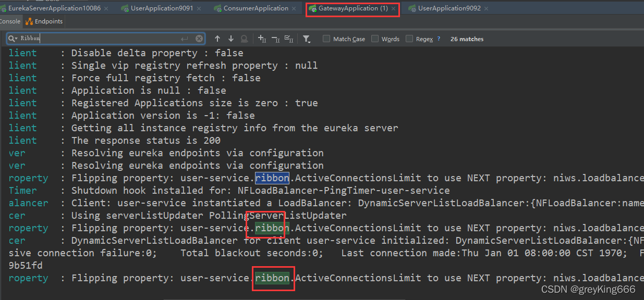Close the GatewayApplication (1) tab
The height and width of the screenshot is (300, 644).
pos(394,9)
